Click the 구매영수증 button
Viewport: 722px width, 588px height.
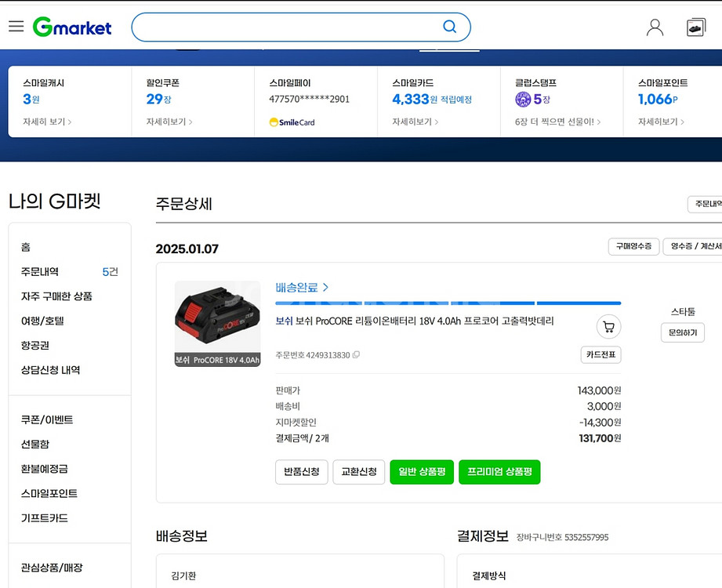click(x=633, y=246)
